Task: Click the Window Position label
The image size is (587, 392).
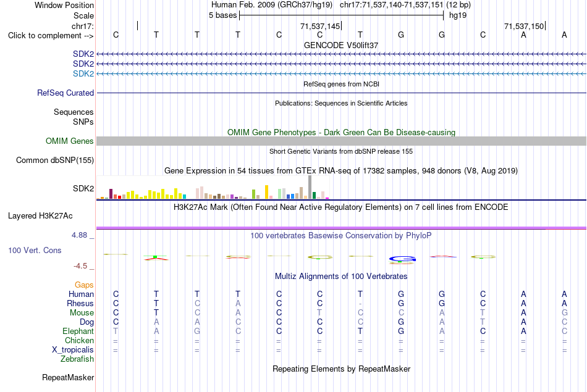Action: (x=64, y=5)
